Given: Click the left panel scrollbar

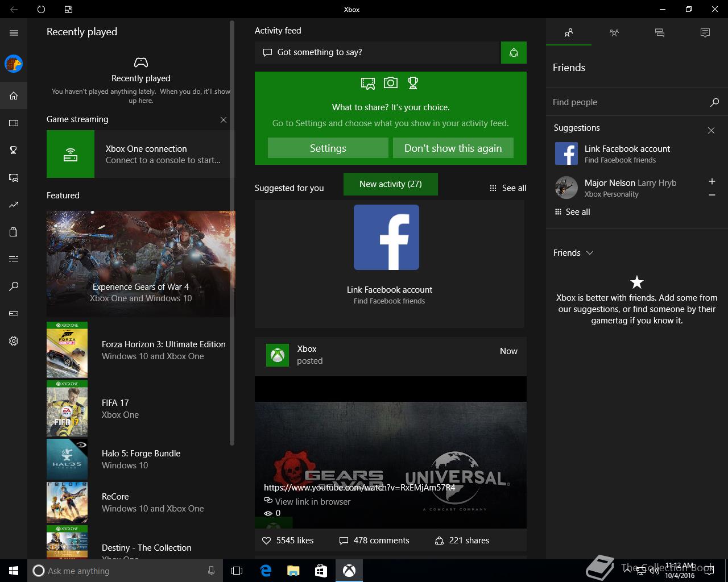Looking at the screenshot, I should point(232,233).
